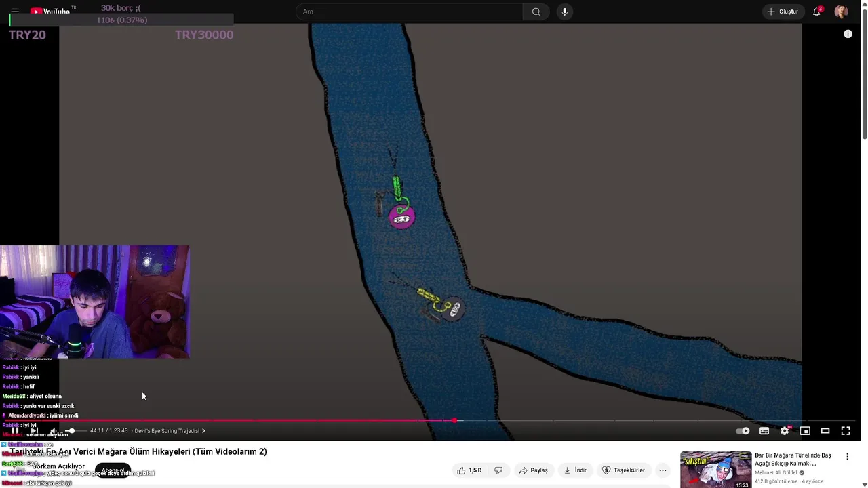Open the Görkem Açıklıyor channel link
868x488 pixels.
pyautogui.click(x=58, y=466)
